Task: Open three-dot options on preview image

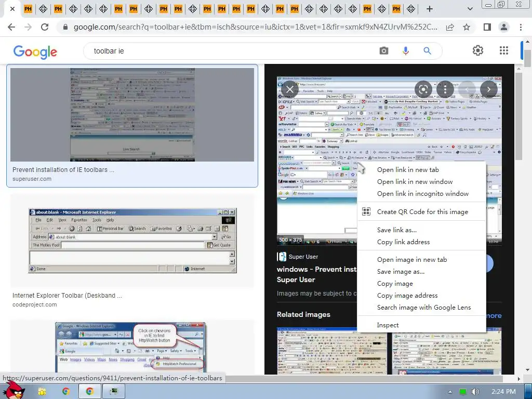Action: tap(445, 89)
